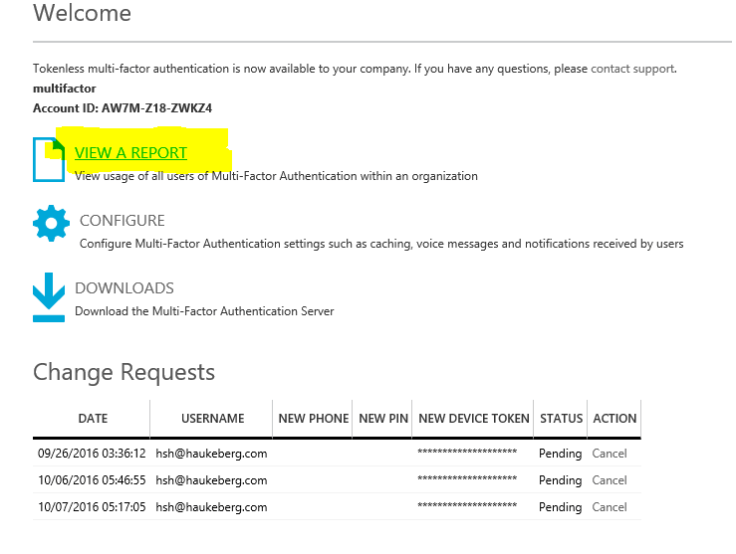736x554 pixels.
Task: Click the Downloads arrow icon
Action: [49, 297]
